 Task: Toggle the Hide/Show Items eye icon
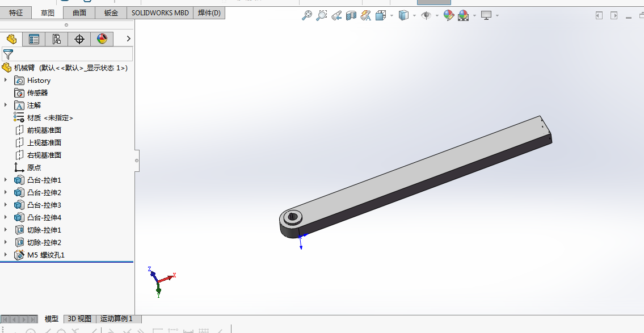426,16
